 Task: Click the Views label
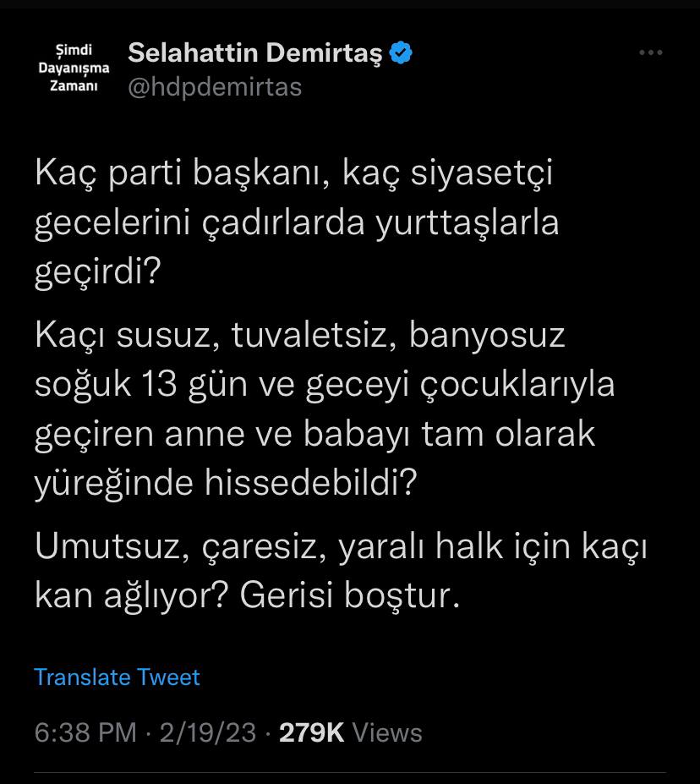387,732
